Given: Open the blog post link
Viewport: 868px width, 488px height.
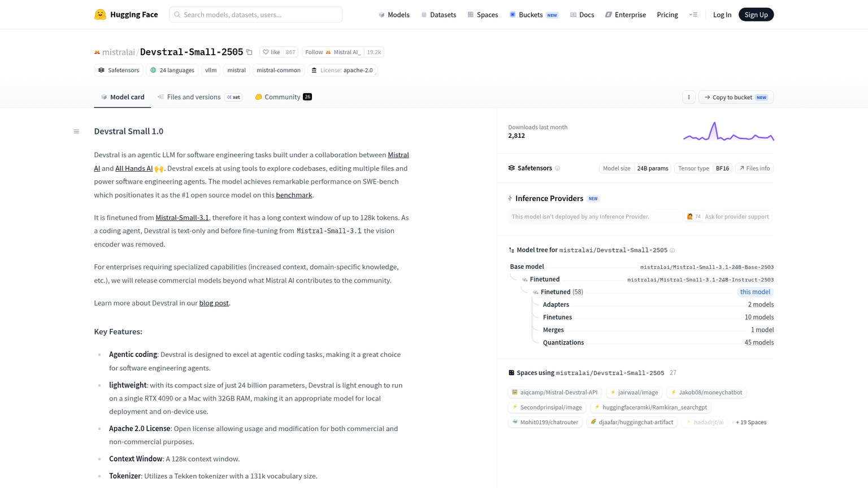Looking at the screenshot, I should (214, 303).
